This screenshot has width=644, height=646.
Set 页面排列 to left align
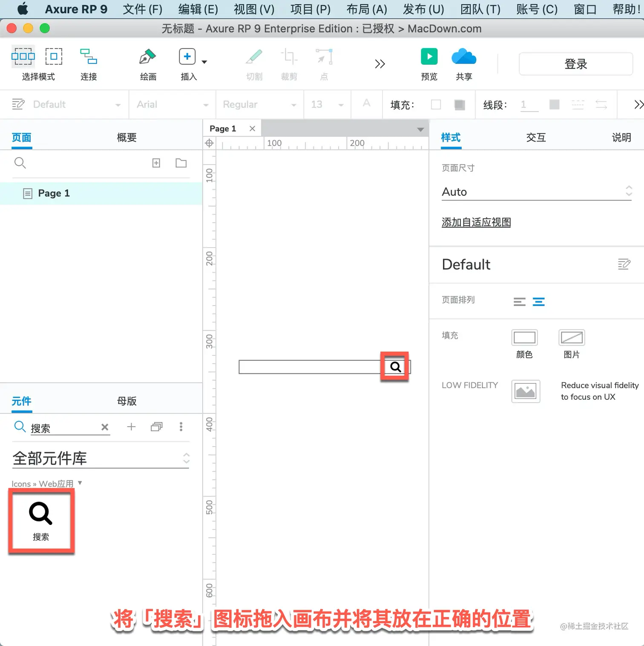click(520, 302)
